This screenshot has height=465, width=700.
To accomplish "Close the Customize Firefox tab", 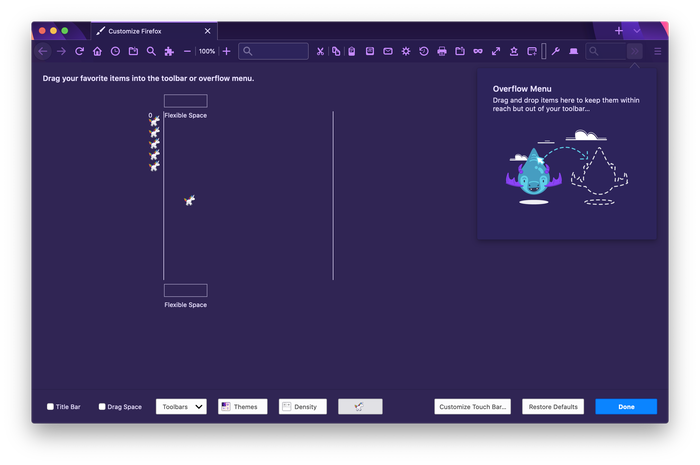I will tap(207, 31).
